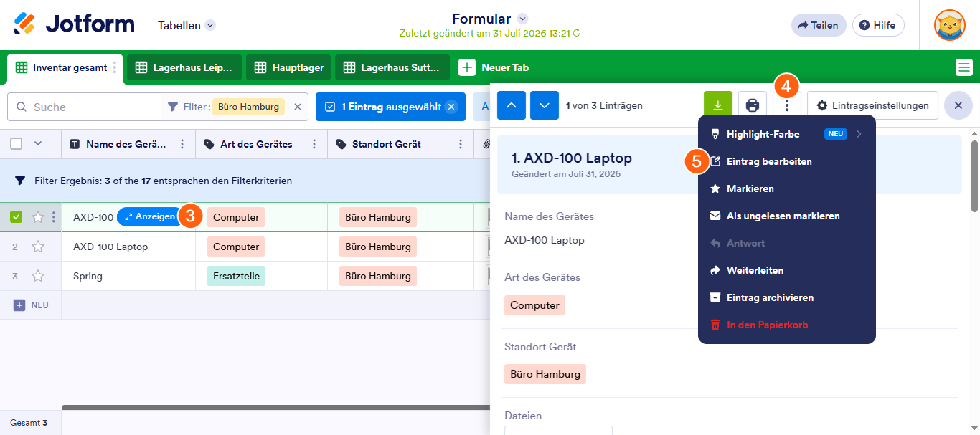980x435 pixels.
Task: Switch to Lagerhaus Sutt... tab
Action: [x=392, y=67]
